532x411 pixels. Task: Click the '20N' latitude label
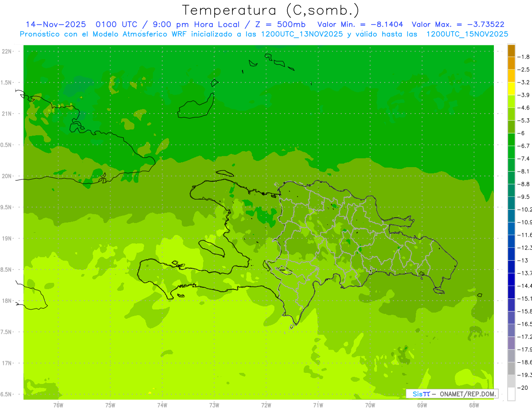(8, 176)
